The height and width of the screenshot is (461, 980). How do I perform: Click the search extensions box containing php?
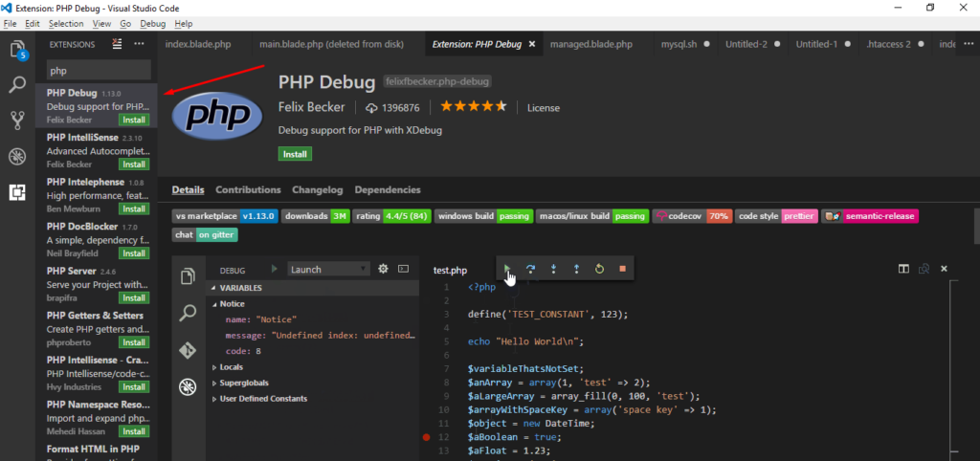click(99, 71)
